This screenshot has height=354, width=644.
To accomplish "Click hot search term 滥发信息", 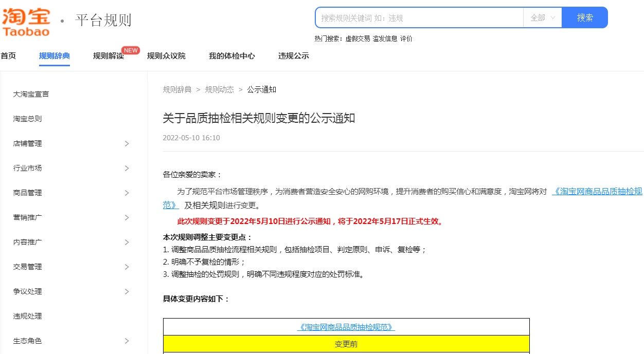I will click(x=385, y=39).
